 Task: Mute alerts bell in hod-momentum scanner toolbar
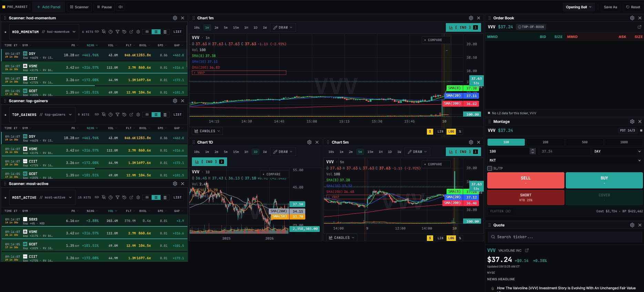point(104,32)
